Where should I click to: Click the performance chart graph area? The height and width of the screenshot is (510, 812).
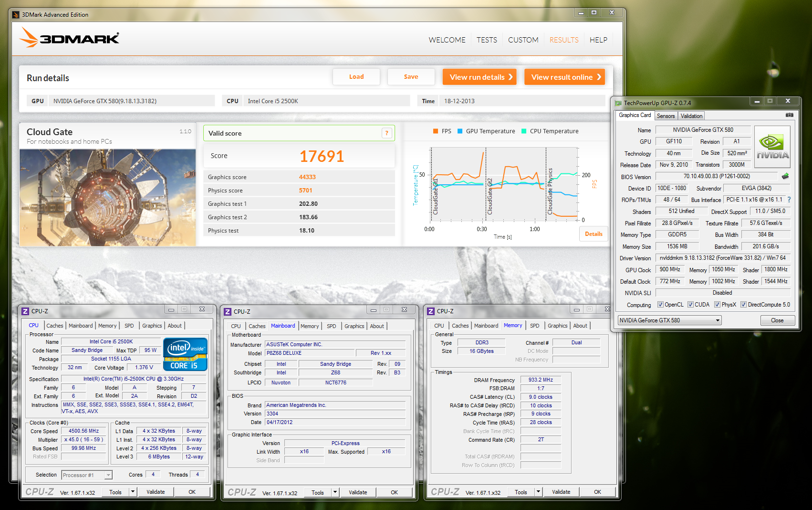[x=504, y=183]
